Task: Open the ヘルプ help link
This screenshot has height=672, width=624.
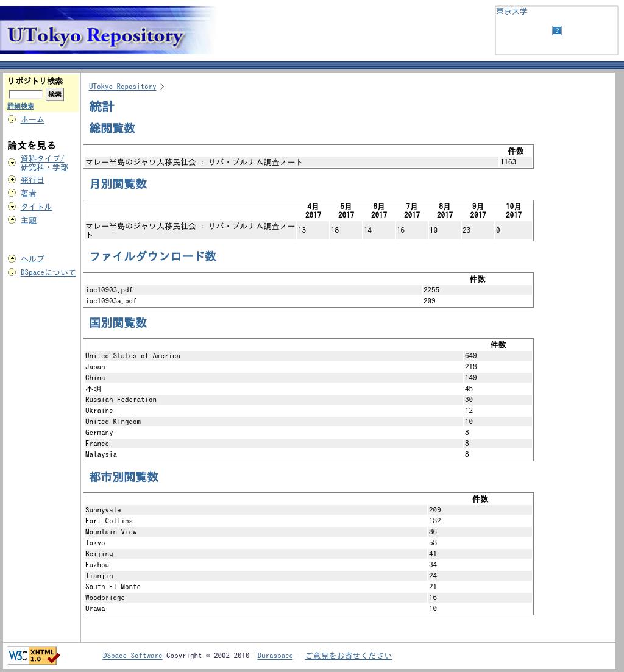Action: click(32, 259)
